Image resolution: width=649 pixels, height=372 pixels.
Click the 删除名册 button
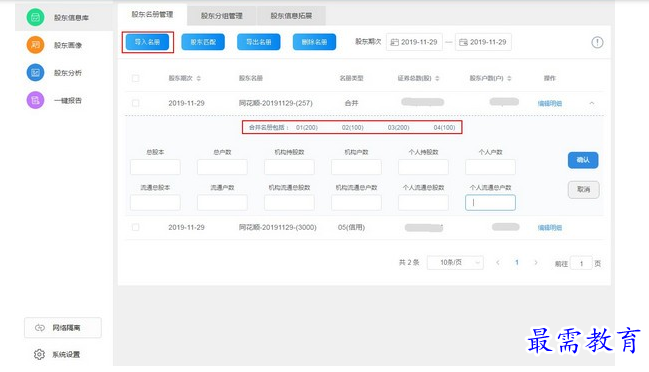tap(314, 42)
